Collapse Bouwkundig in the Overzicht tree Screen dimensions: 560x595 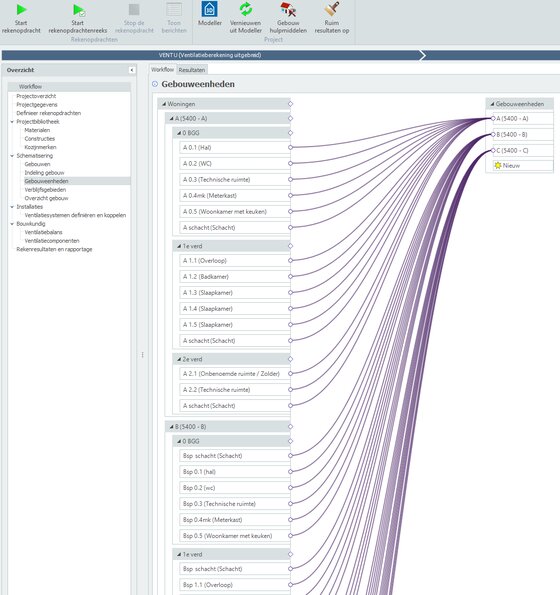12,224
